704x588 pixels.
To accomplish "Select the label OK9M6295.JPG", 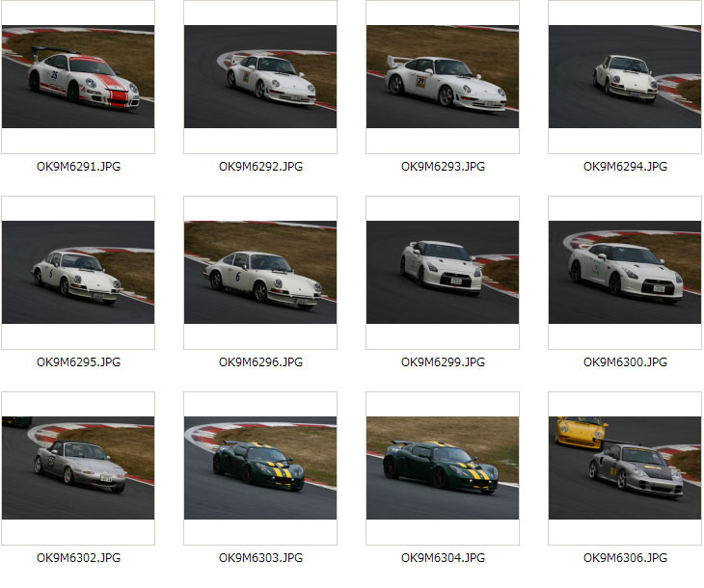I will (78, 362).
